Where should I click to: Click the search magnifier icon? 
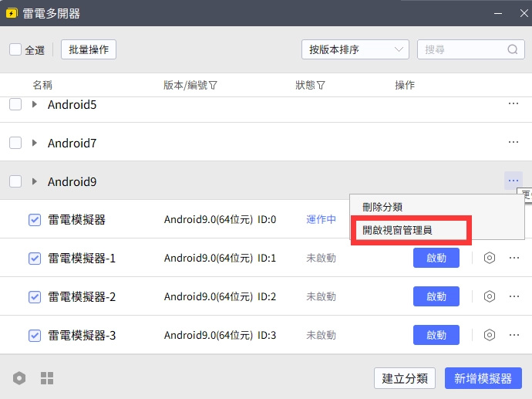(x=512, y=49)
